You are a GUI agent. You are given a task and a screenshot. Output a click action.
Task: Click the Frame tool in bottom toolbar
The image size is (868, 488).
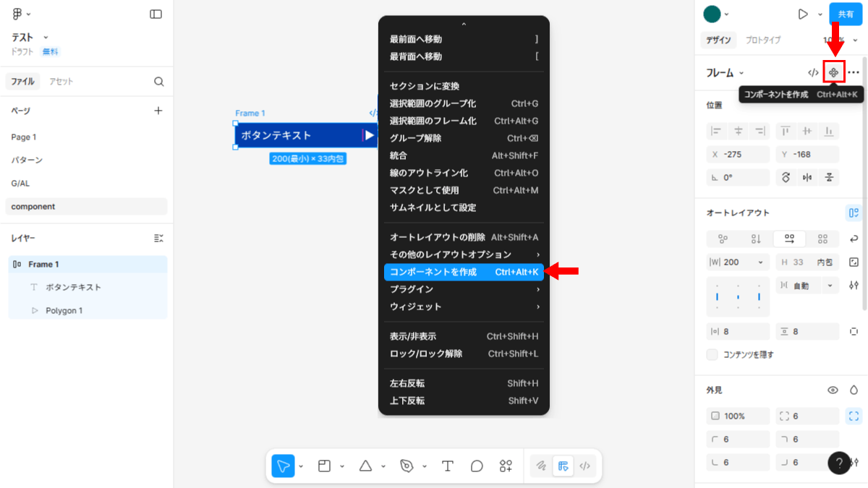click(325, 466)
